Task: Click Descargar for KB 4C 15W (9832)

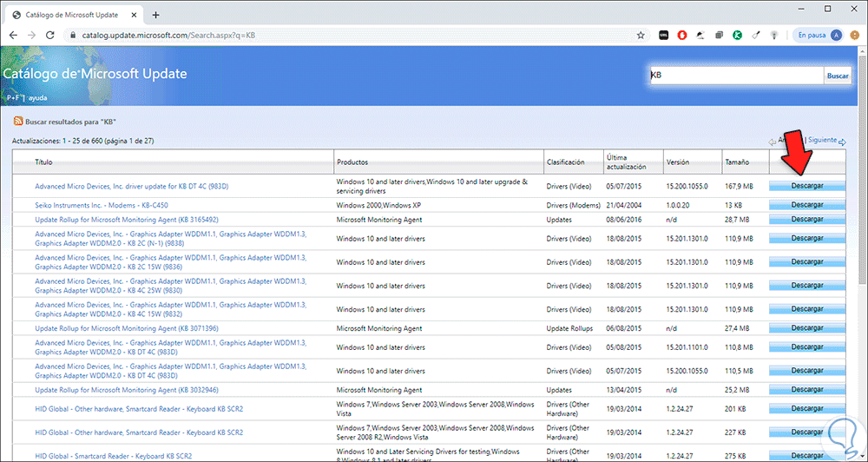Action: point(807,309)
